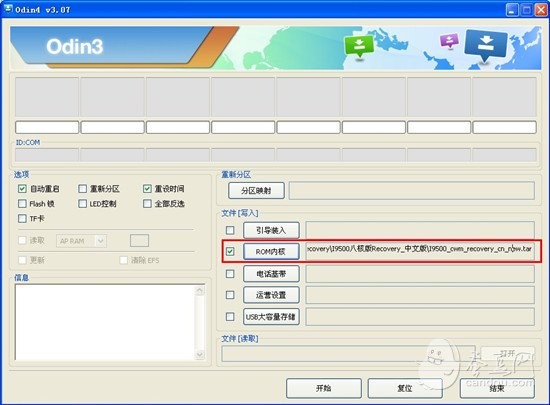Screen dimensions: 550x405
Task: Toggle the 重设时间 reset time checkbox
Action: [147, 189]
